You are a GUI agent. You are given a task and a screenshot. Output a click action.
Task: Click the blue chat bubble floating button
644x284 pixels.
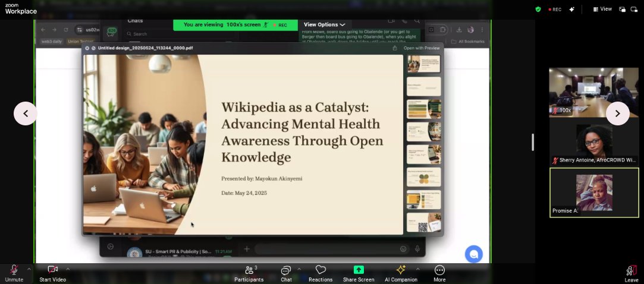(473, 254)
